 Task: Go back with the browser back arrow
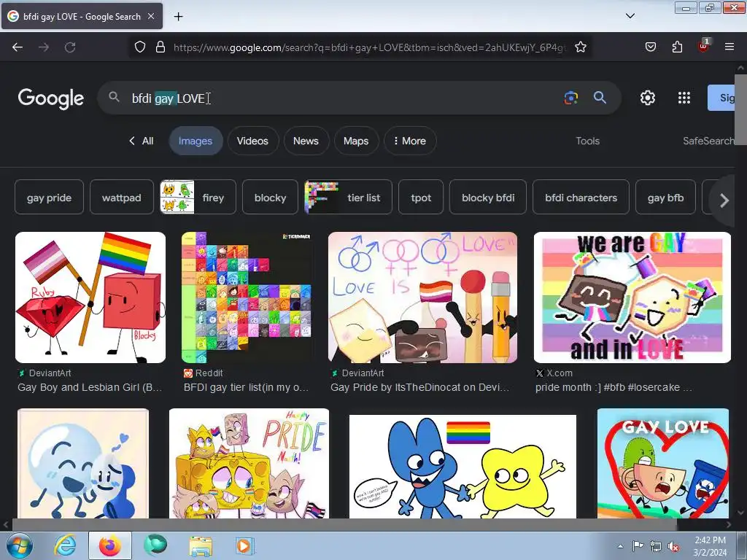(18, 47)
